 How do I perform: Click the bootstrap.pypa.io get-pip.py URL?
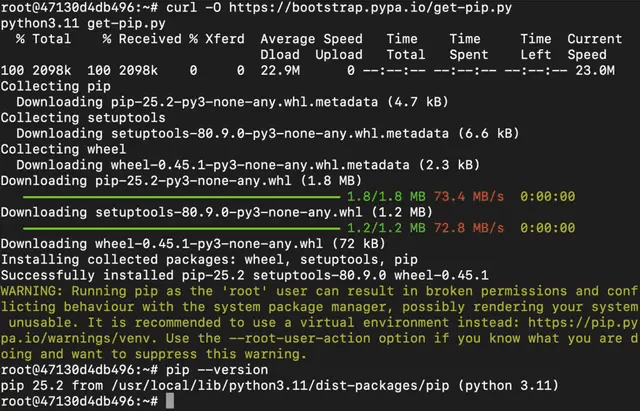(x=370, y=7)
